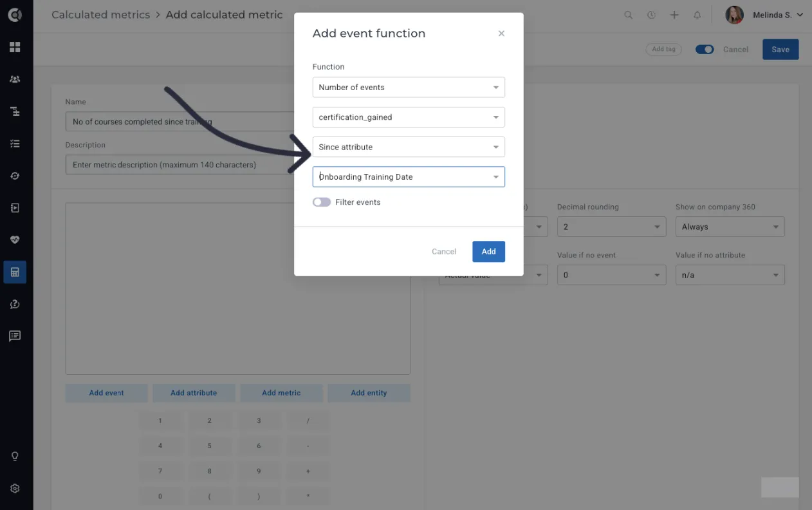Image resolution: width=812 pixels, height=510 pixels.
Task: Click the Add tag pill
Action: [x=663, y=49]
